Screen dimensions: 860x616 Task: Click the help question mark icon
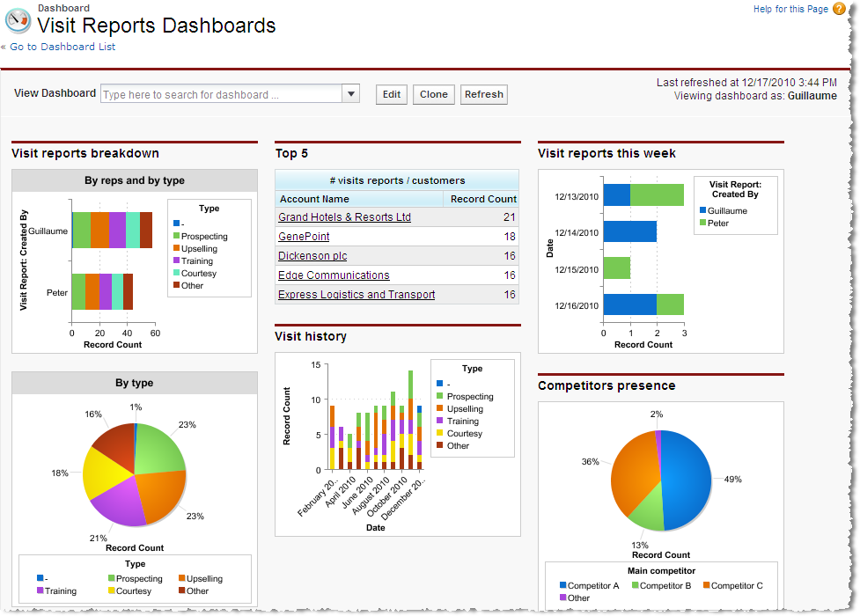click(838, 9)
